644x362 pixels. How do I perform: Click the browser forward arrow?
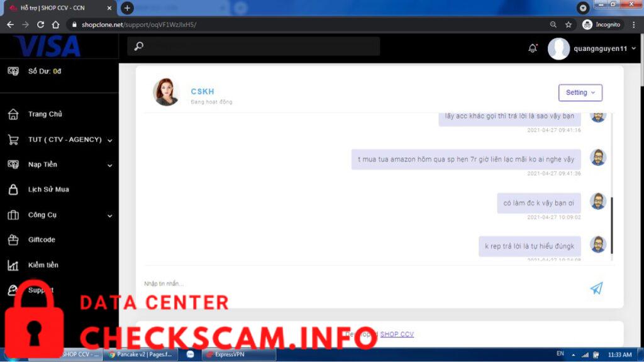25,25
